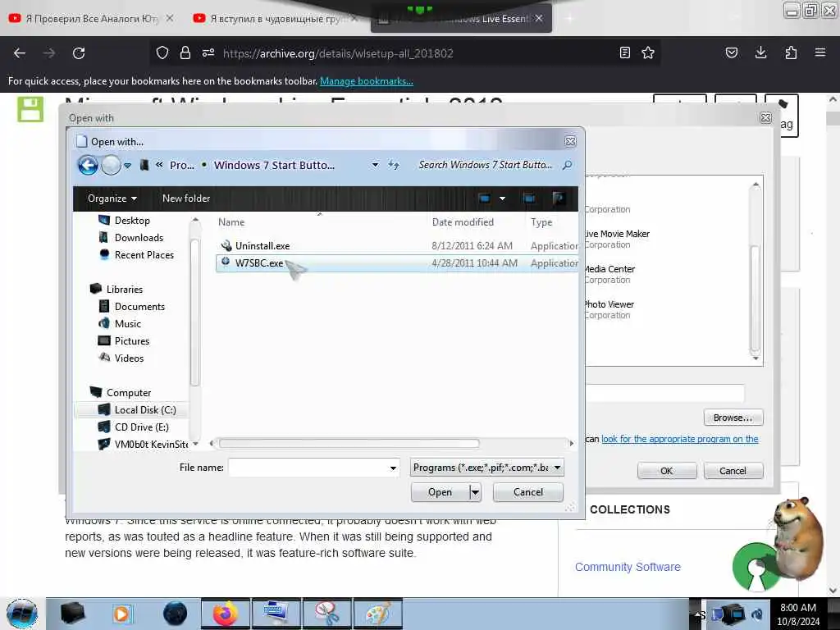The height and width of the screenshot is (630, 840).
Task: Open the File name combo box dropdown
Action: 393,468
